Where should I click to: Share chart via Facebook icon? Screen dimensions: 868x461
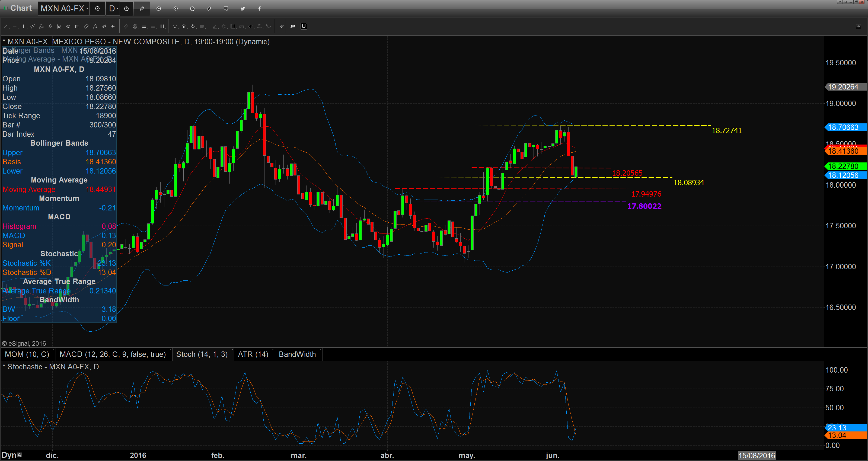(x=260, y=8)
